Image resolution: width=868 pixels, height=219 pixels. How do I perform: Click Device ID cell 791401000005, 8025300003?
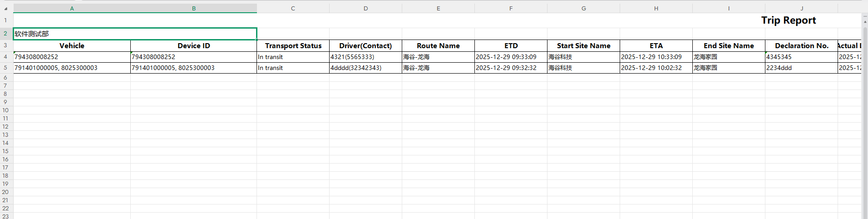point(193,68)
